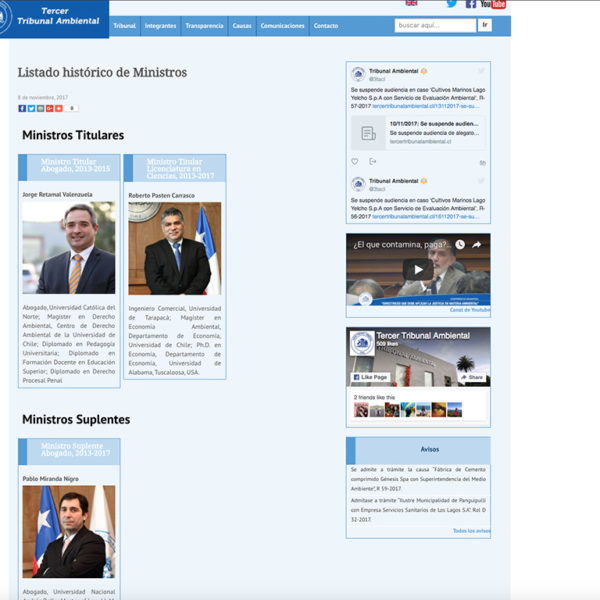The image size is (600, 600).
Task: Open the 'Todos los avisos' link
Action: coord(471,531)
